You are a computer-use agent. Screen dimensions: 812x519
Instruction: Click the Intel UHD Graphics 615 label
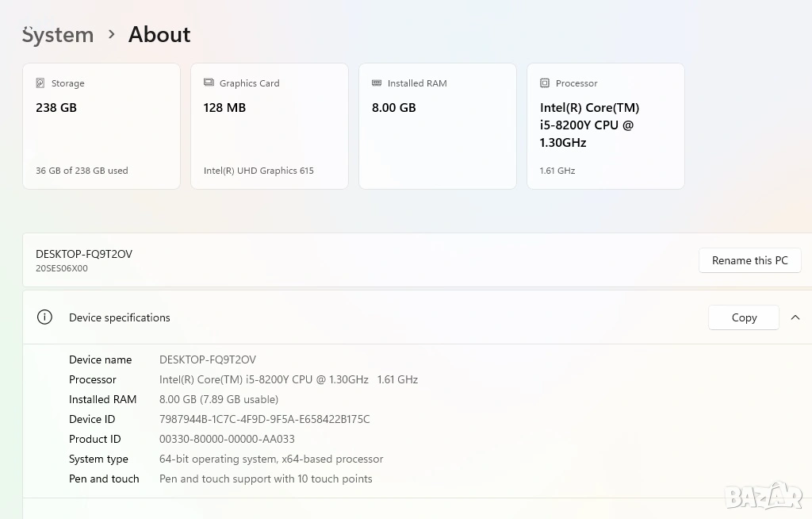[x=259, y=171]
